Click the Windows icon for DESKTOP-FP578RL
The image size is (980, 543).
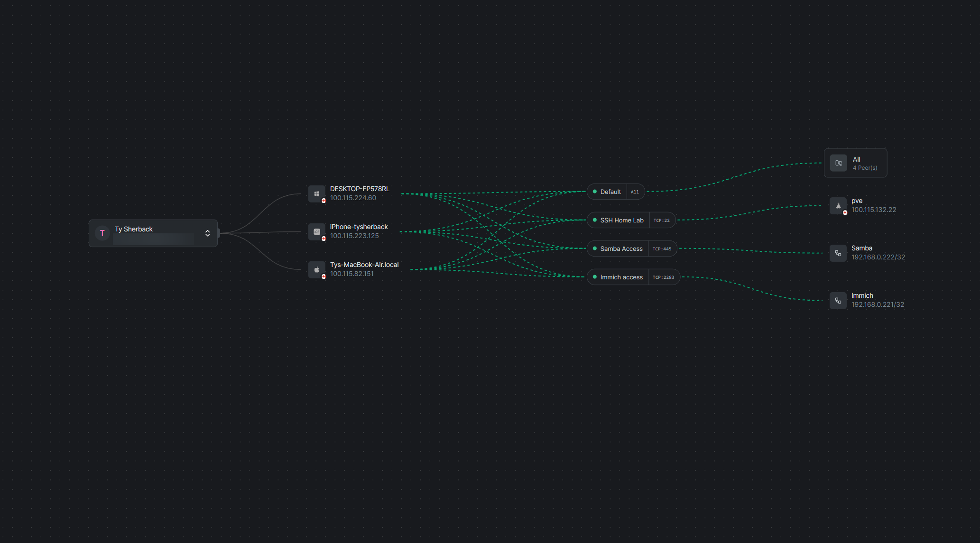pos(316,193)
